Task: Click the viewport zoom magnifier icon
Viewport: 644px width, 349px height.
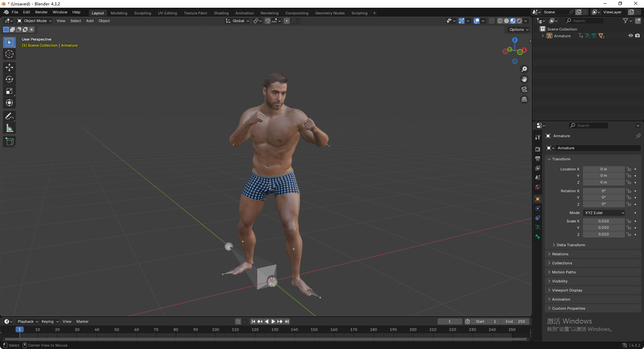Action: tap(524, 69)
